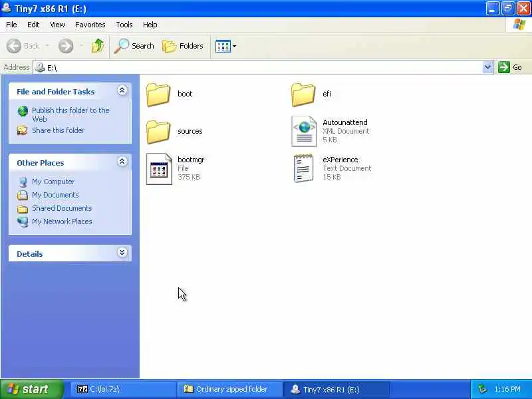Go to My Network Places link
This screenshot has height=399, width=532.
tap(62, 221)
